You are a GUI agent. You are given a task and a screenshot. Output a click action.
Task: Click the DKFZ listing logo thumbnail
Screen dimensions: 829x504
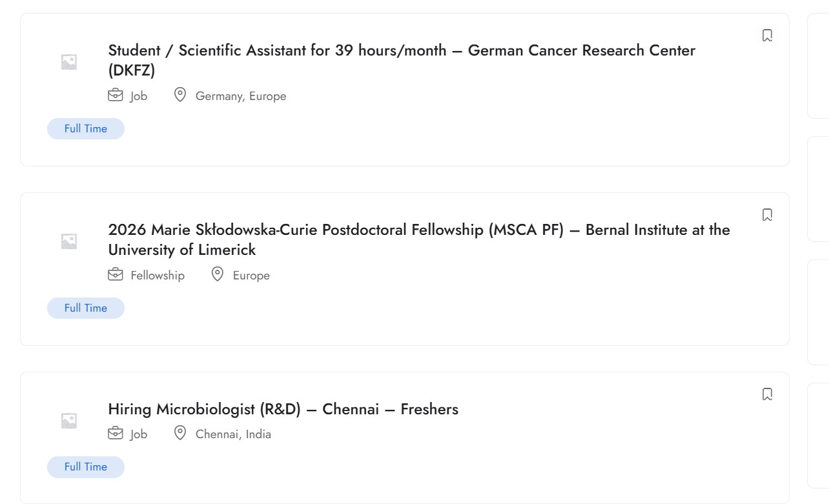69,62
